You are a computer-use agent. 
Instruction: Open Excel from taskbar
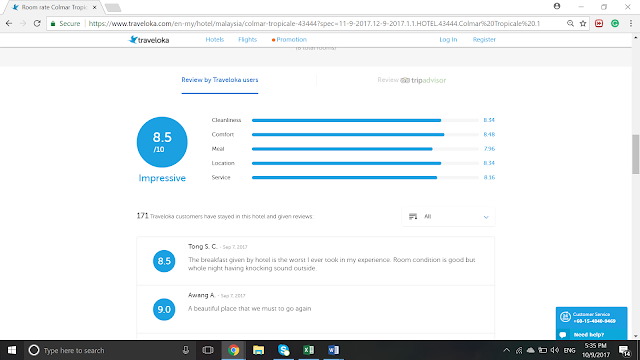tap(309, 350)
